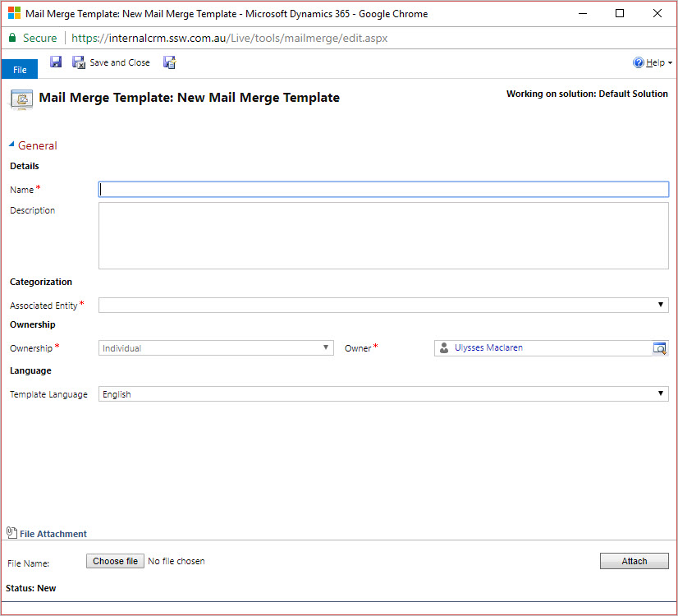Image resolution: width=678 pixels, height=616 pixels.
Task: Click the Save and Close button
Action: click(x=112, y=62)
